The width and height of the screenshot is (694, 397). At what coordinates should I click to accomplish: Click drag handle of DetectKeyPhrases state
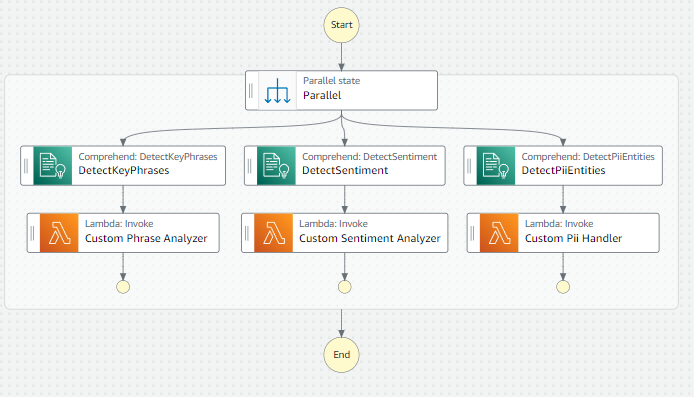tap(26, 166)
